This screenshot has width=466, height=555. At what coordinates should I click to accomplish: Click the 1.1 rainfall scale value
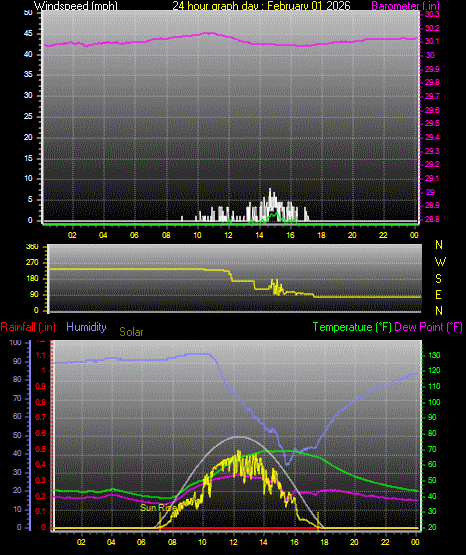41,355
